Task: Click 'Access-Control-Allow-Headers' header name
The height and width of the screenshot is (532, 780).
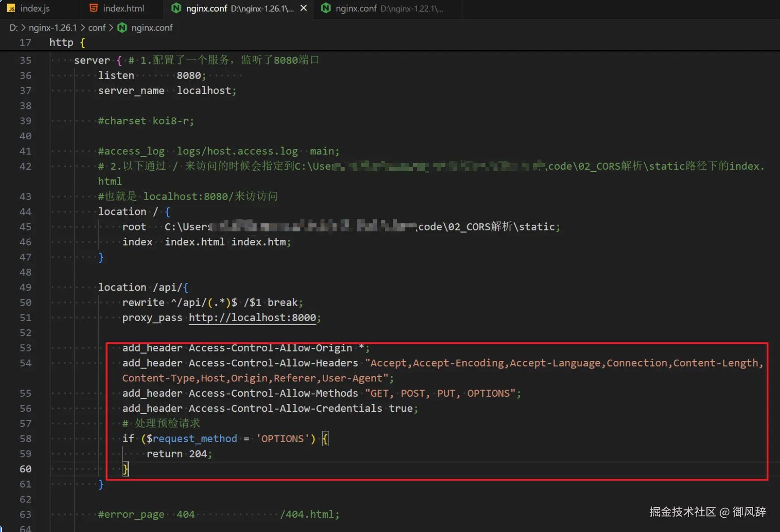Action: click(274, 363)
